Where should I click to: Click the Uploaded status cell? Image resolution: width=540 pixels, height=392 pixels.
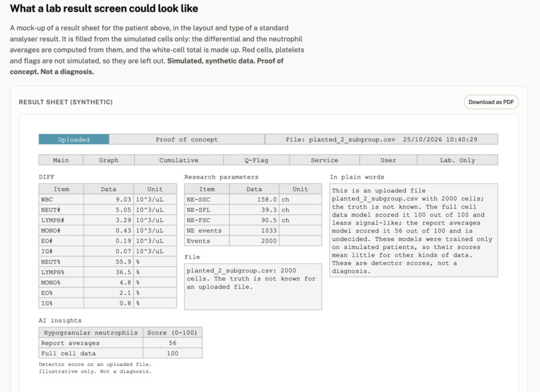coord(74,140)
